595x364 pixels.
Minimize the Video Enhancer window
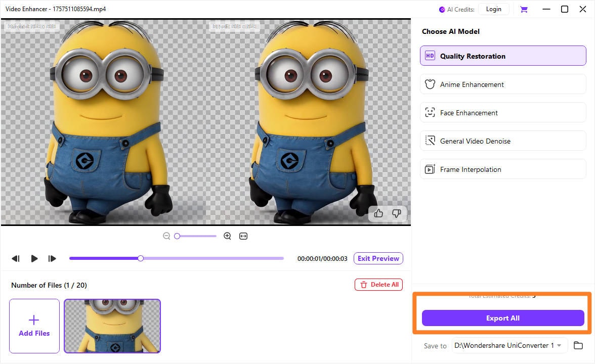(546, 9)
